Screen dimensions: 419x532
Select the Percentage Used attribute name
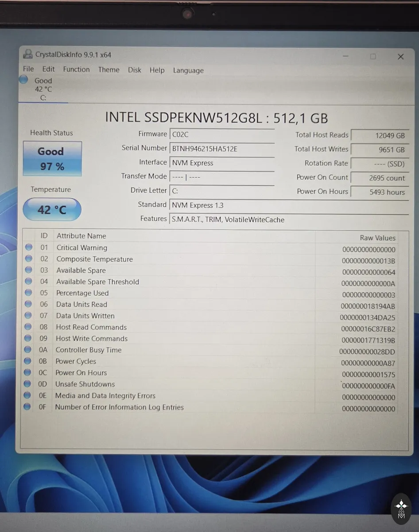pos(82,293)
